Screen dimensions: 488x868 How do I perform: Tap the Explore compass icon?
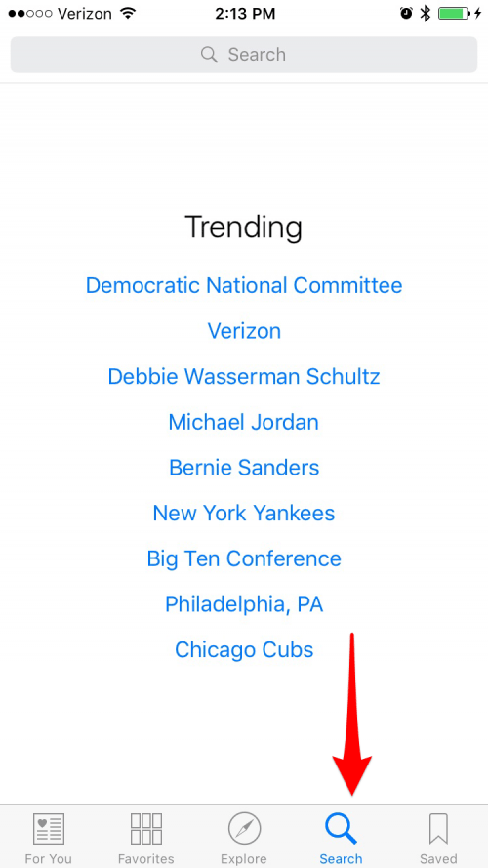coord(244,829)
